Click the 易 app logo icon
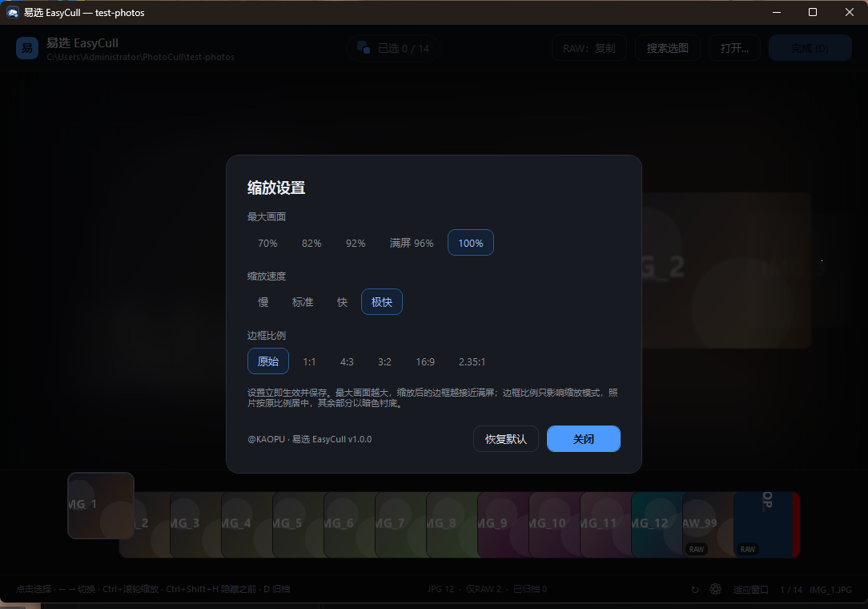This screenshot has height=609, width=868. pyautogui.click(x=27, y=48)
